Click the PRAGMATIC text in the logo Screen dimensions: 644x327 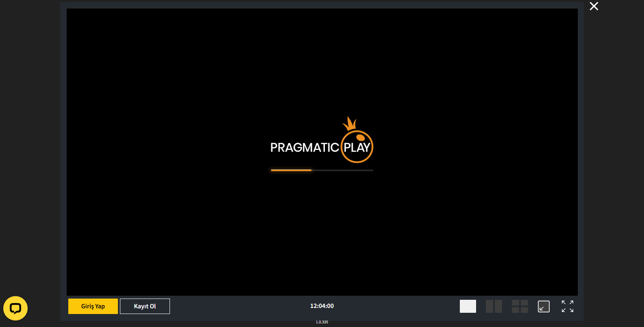point(305,147)
